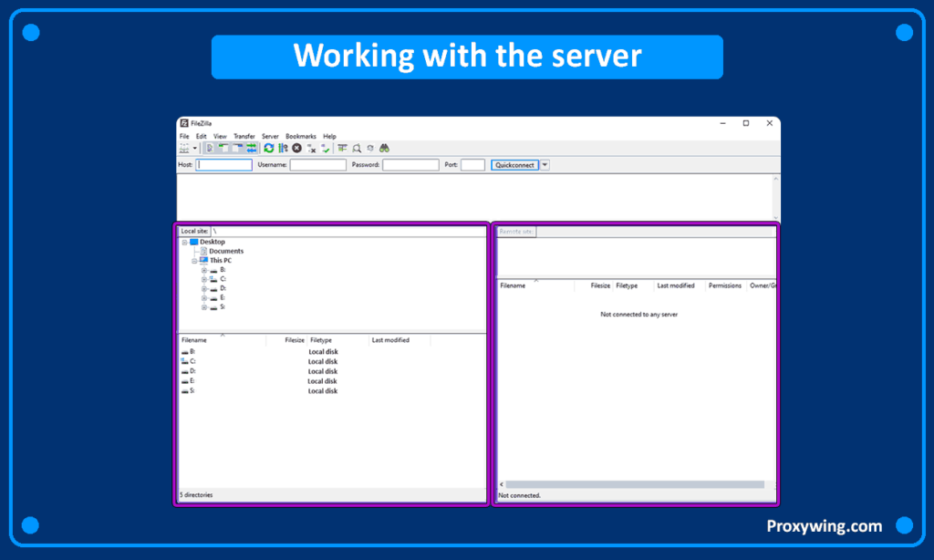Open the Site Manager icon
Viewport: 934px width, 560px height.
click(x=184, y=149)
